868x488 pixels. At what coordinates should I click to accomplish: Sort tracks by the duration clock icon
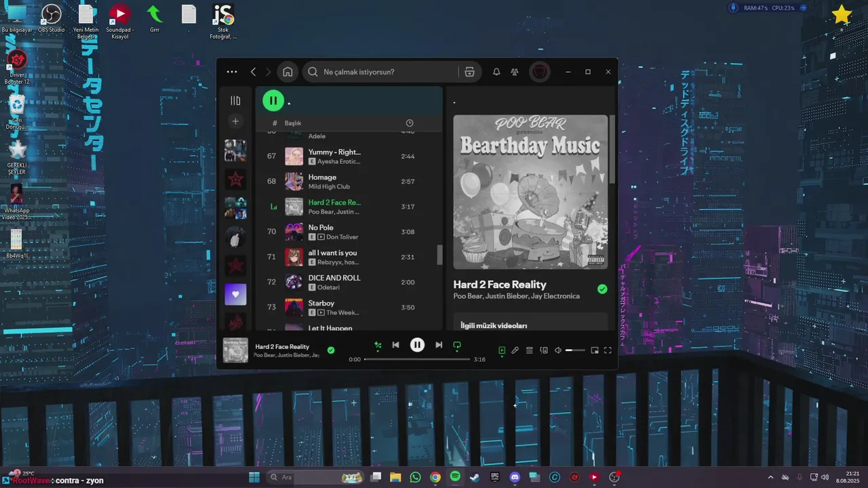point(410,123)
